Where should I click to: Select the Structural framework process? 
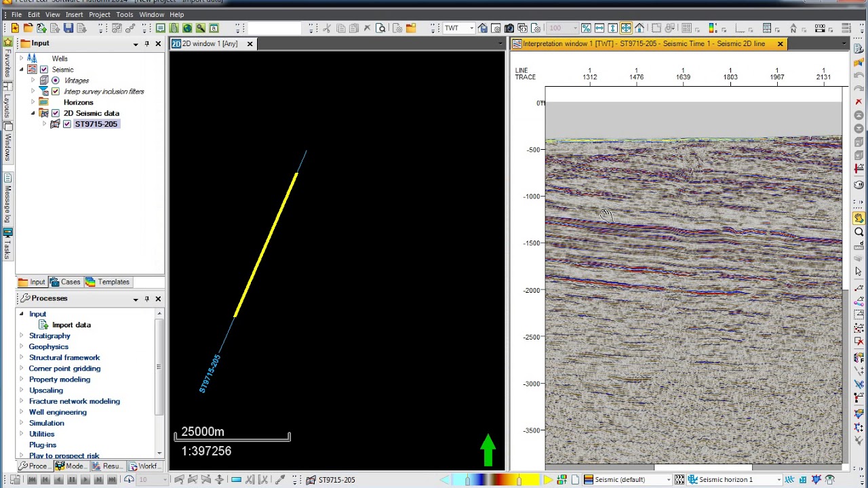coord(64,357)
